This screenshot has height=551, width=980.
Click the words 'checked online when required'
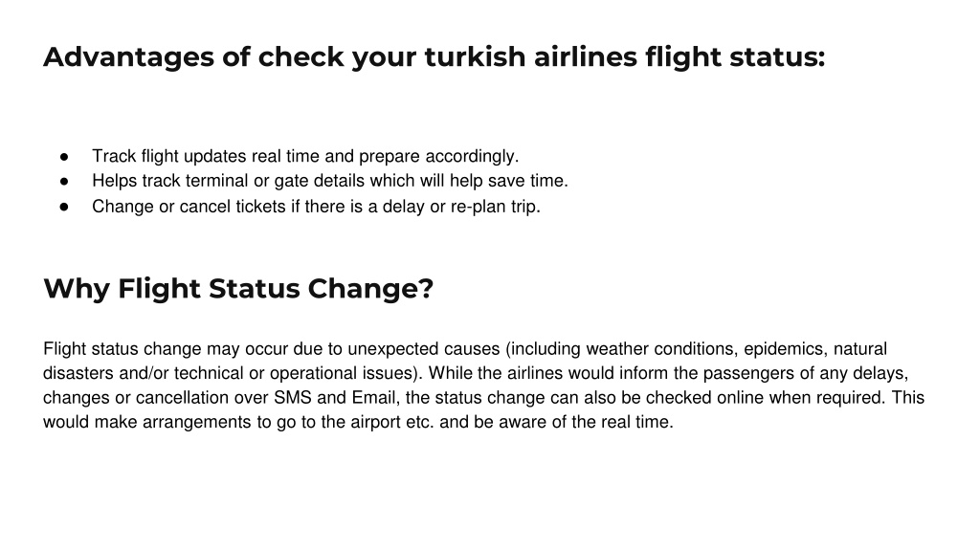[766, 397]
